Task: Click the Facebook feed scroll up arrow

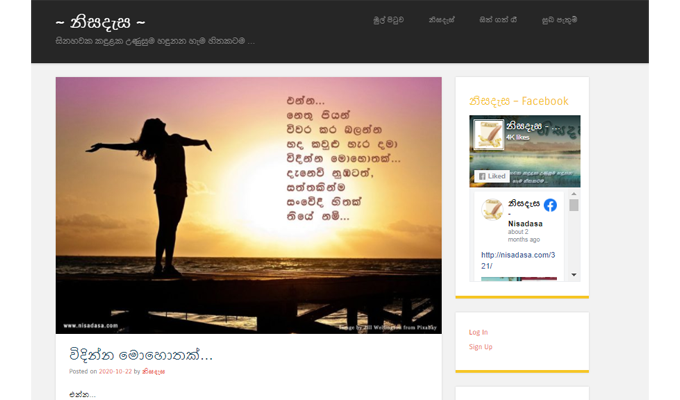Action: [x=574, y=194]
